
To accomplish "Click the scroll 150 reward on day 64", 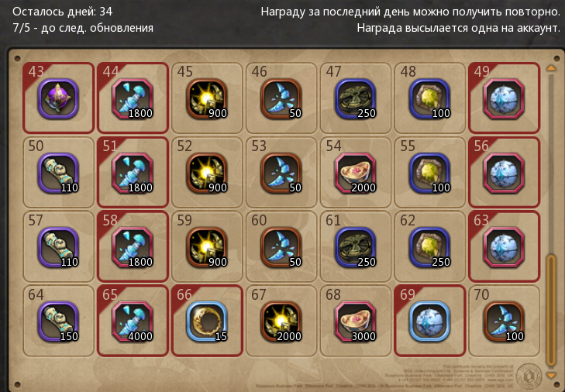I will (x=58, y=322).
